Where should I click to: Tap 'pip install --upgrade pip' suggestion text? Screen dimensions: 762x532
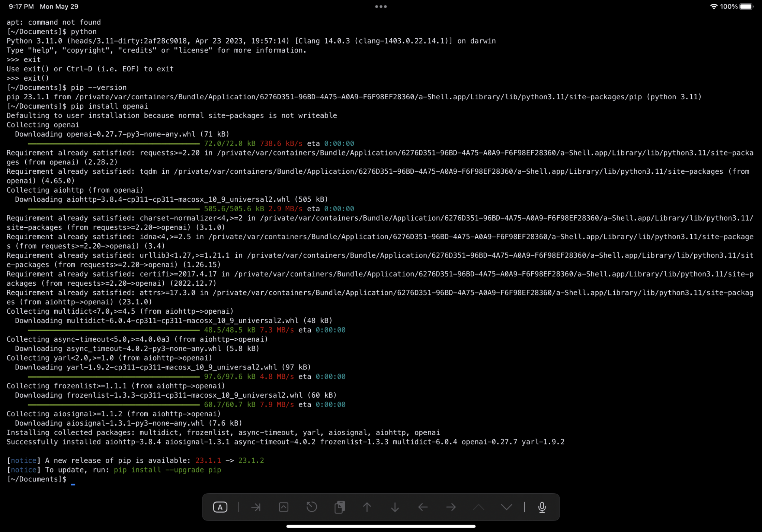point(167,470)
